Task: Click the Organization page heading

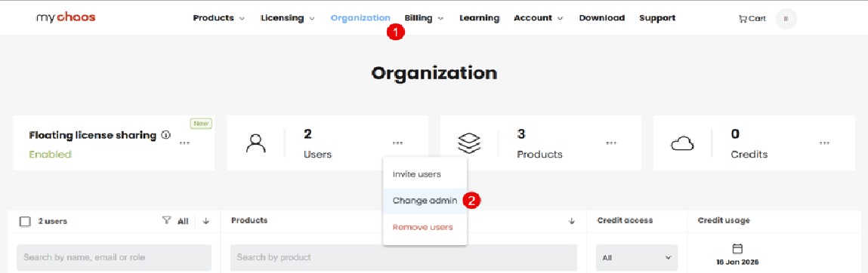Action: (434, 73)
